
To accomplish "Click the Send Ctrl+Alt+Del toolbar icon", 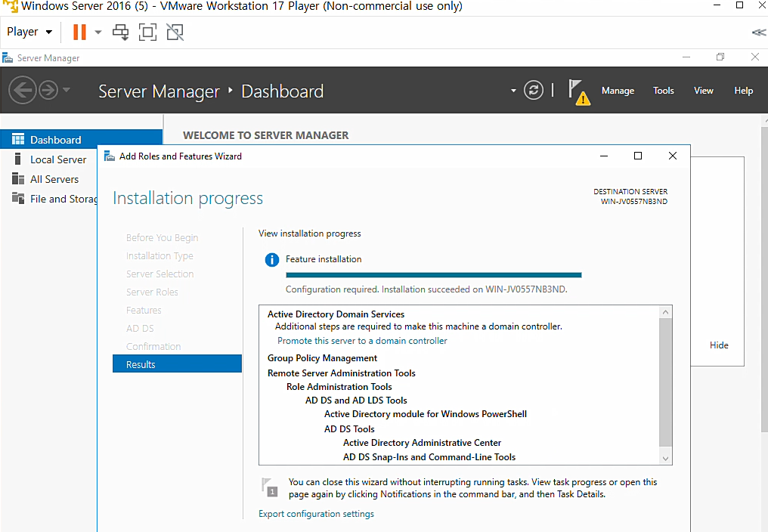I will click(120, 32).
